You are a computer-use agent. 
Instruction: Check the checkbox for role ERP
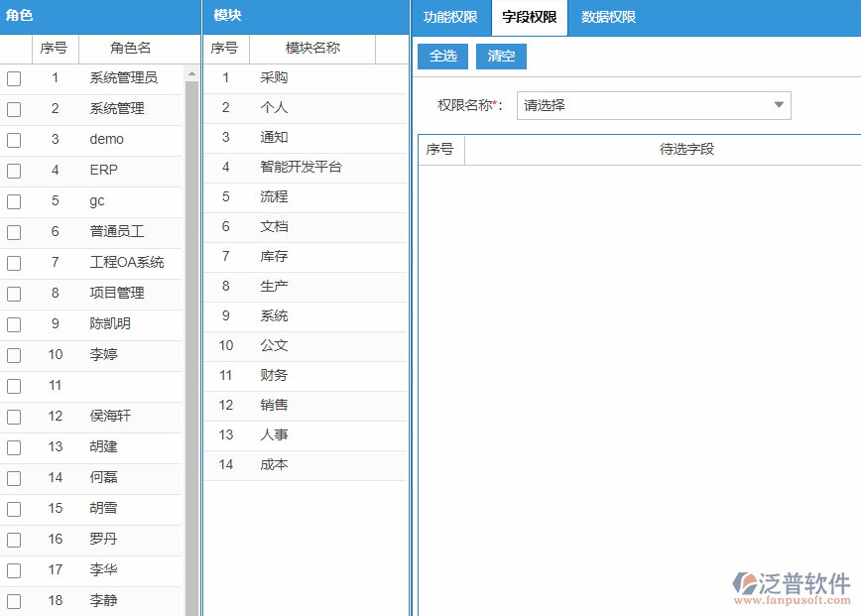[x=14, y=170]
